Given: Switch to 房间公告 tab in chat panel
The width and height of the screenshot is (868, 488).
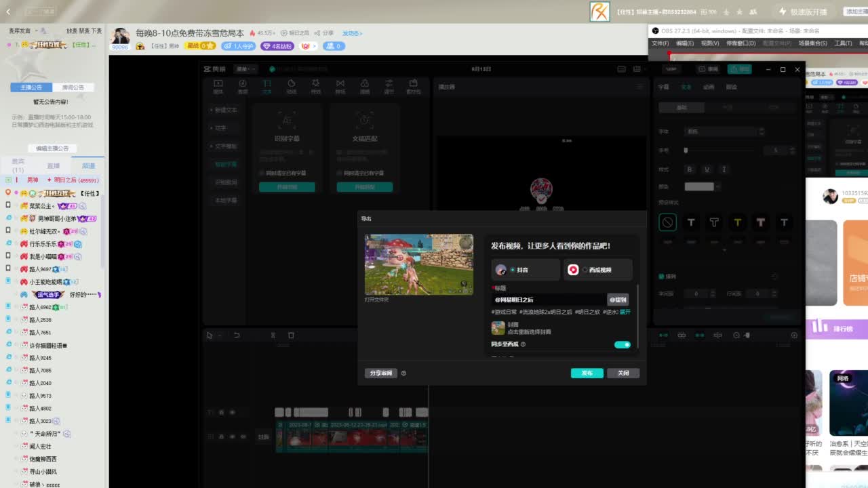Looking at the screenshot, I should point(73,87).
